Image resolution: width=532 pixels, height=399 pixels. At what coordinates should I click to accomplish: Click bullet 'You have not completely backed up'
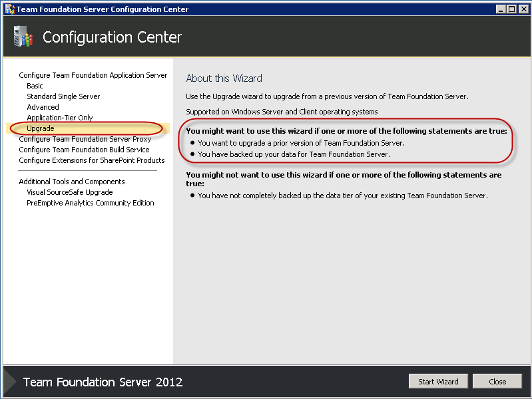tap(343, 196)
